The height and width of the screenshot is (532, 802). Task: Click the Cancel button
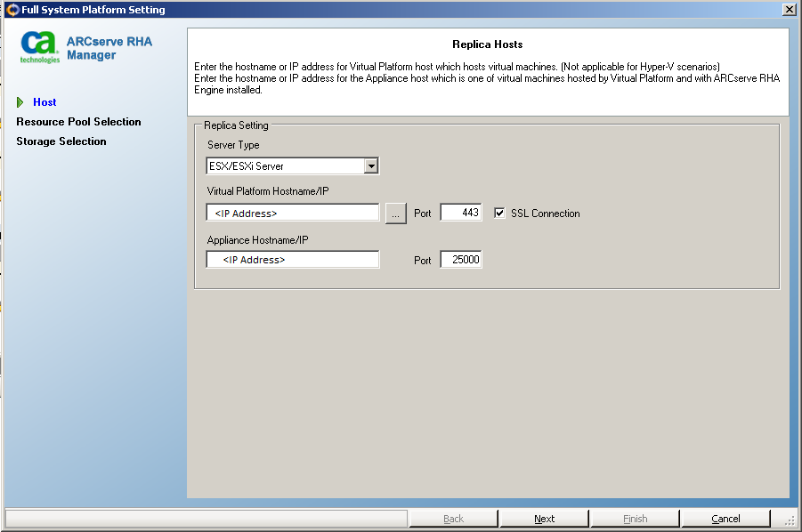[725, 518]
